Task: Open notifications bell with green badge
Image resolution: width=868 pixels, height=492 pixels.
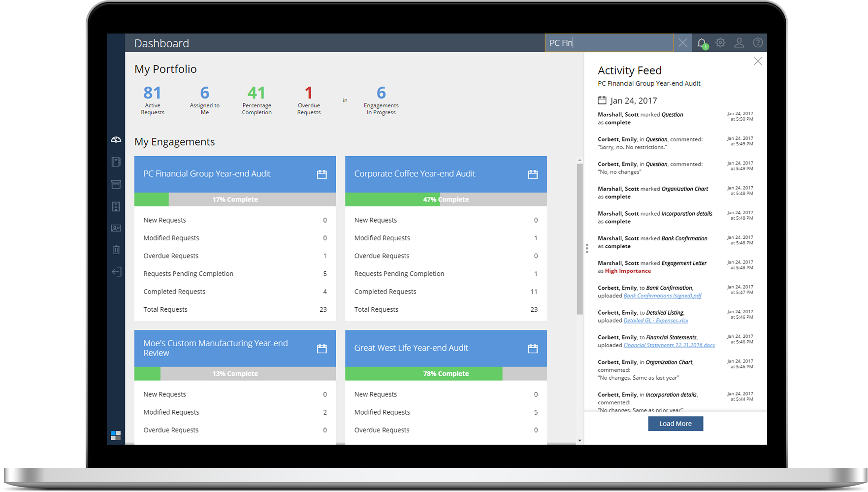Action: tap(702, 43)
